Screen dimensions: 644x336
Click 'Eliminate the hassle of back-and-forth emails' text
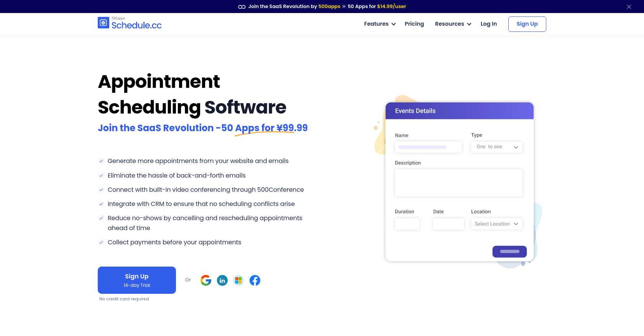[x=177, y=176]
